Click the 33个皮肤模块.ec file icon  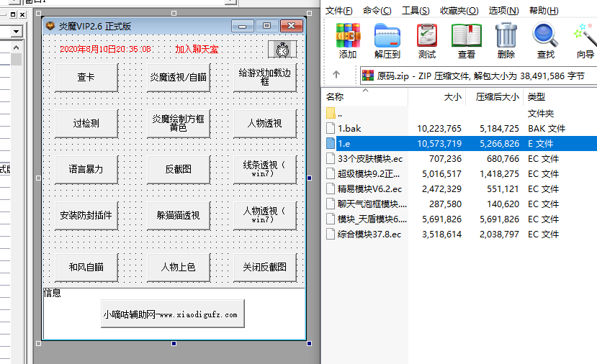(331, 158)
